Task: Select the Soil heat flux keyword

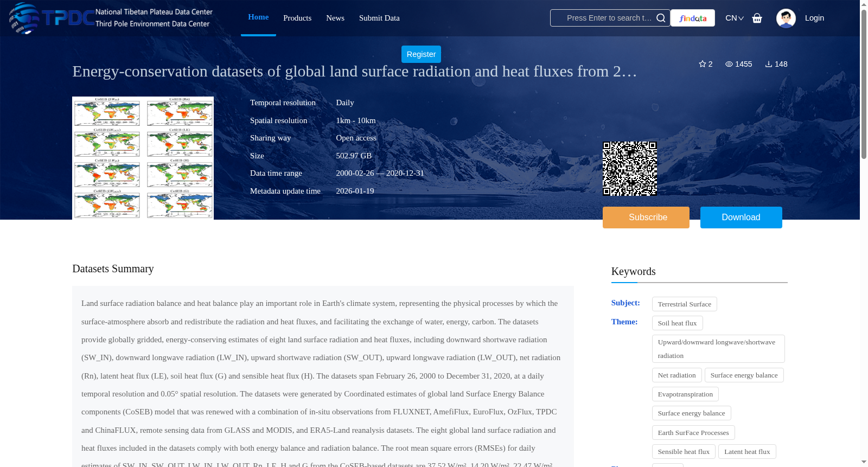Action: tap(678, 323)
